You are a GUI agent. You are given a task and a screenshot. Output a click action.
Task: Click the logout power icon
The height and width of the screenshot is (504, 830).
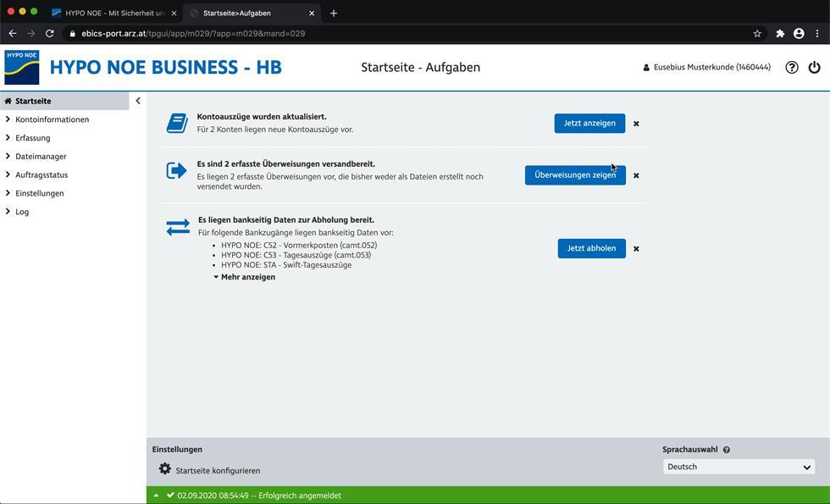[x=814, y=68]
